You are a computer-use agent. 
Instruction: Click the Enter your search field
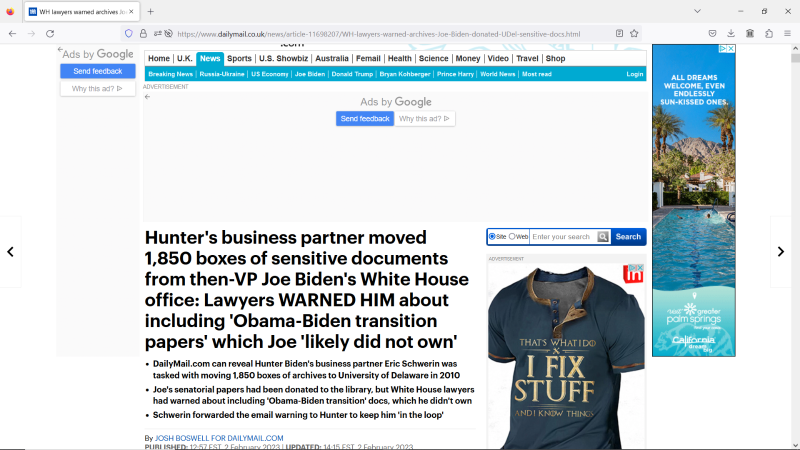563,237
